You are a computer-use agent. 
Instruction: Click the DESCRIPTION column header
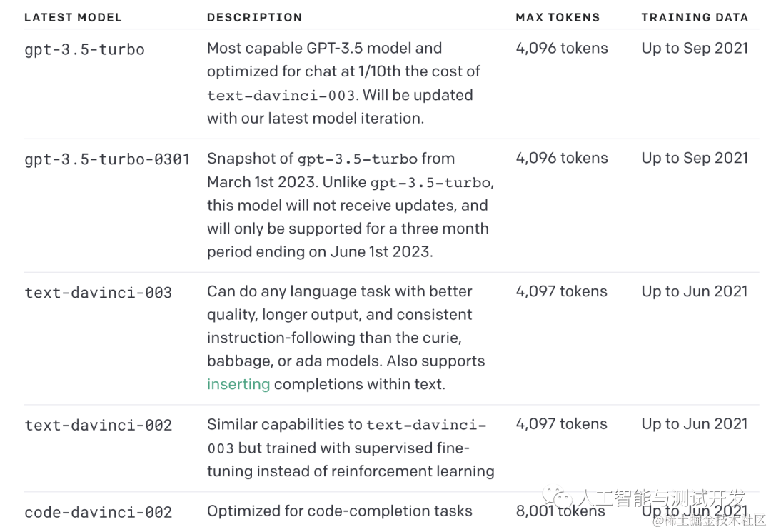tap(254, 17)
